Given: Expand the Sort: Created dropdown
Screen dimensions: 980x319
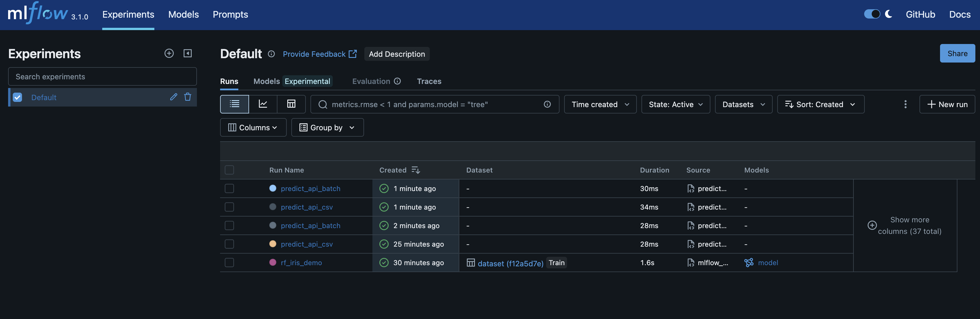Looking at the screenshot, I should tap(820, 104).
